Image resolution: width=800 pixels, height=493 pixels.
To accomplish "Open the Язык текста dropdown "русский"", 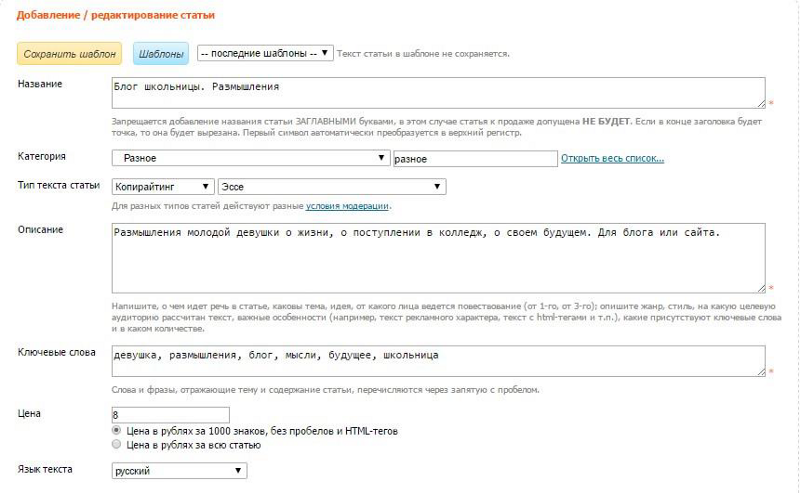I will coord(179,470).
